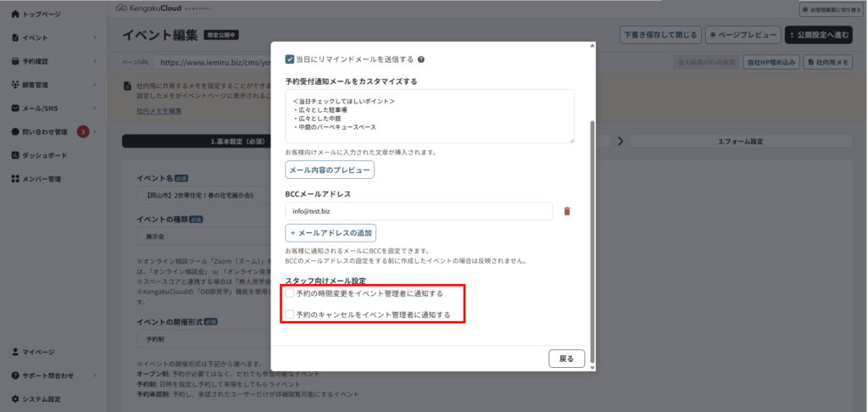Click the 予約受付通知メール customization text area
Viewport: 868px width, 412px height.
coord(430,116)
